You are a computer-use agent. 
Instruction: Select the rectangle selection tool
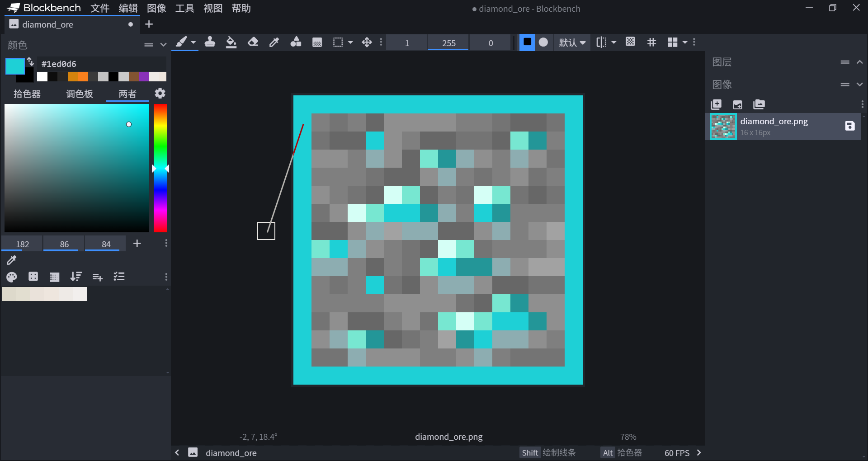tap(338, 42)
